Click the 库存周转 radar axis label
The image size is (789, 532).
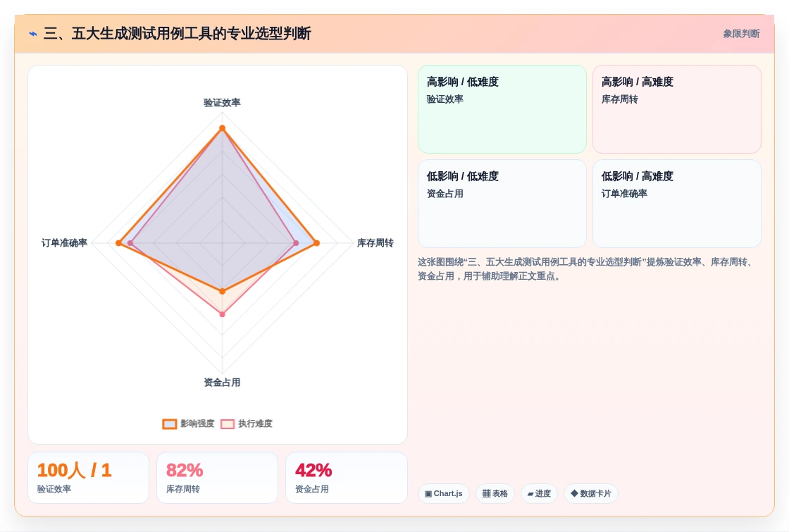point(375,243)
